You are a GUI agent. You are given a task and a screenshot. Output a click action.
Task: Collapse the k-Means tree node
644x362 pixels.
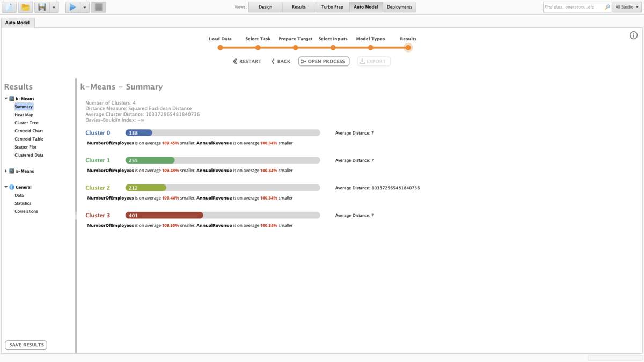tap(6, 99)
